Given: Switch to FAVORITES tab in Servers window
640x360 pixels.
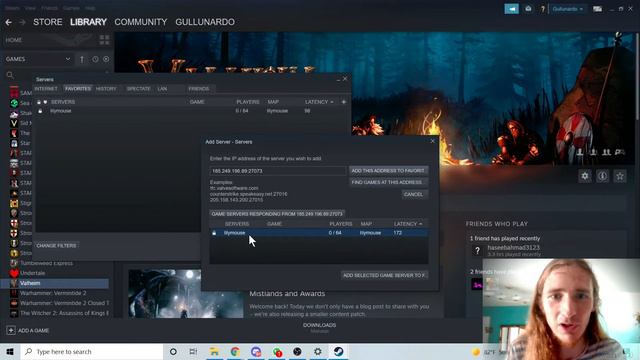Looking at the screenshot, I should coord(78,89).
